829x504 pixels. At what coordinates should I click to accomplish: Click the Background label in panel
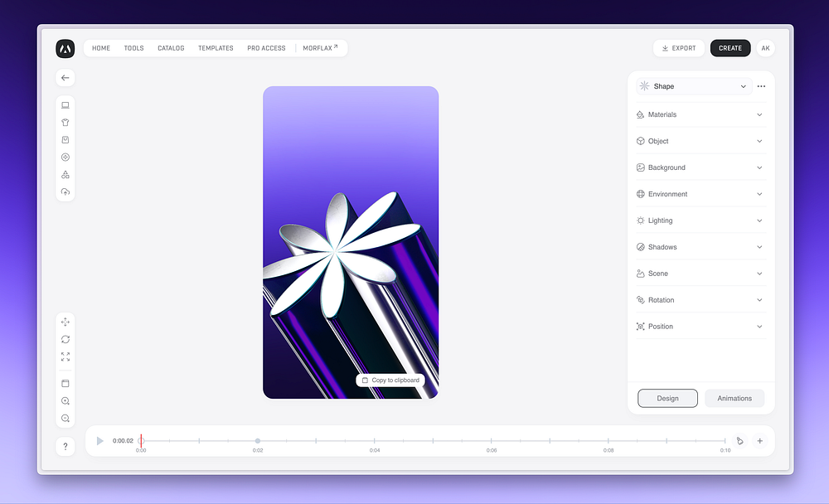coord(667,167)
